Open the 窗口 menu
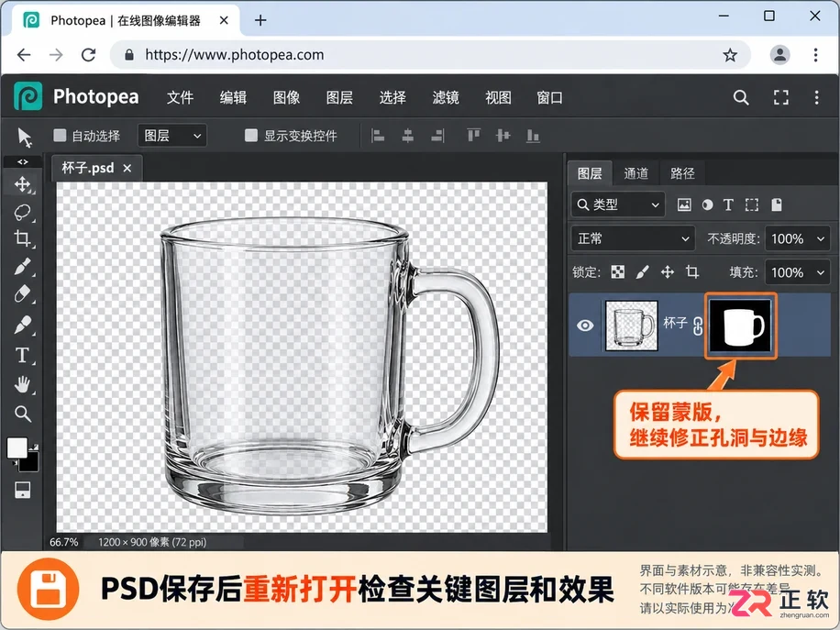 (x=549, y=97)
